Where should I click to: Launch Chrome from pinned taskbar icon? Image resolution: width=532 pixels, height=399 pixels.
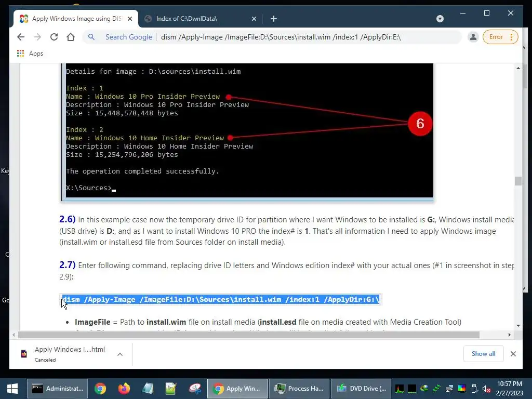100,389
